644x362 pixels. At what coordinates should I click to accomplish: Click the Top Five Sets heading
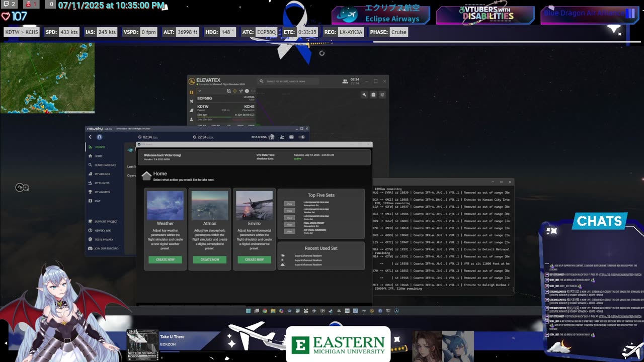tap(321, 195)
